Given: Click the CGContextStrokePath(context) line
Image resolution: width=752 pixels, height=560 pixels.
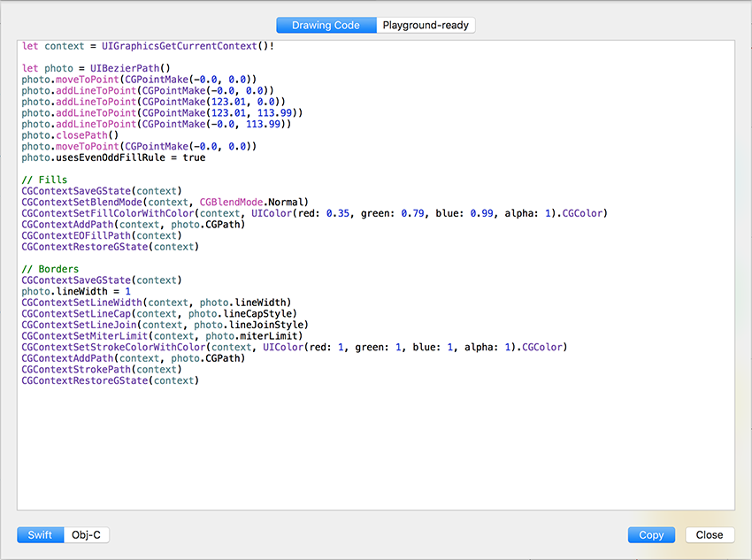Looking at the screenshot, I should click(x=102, y=370).
